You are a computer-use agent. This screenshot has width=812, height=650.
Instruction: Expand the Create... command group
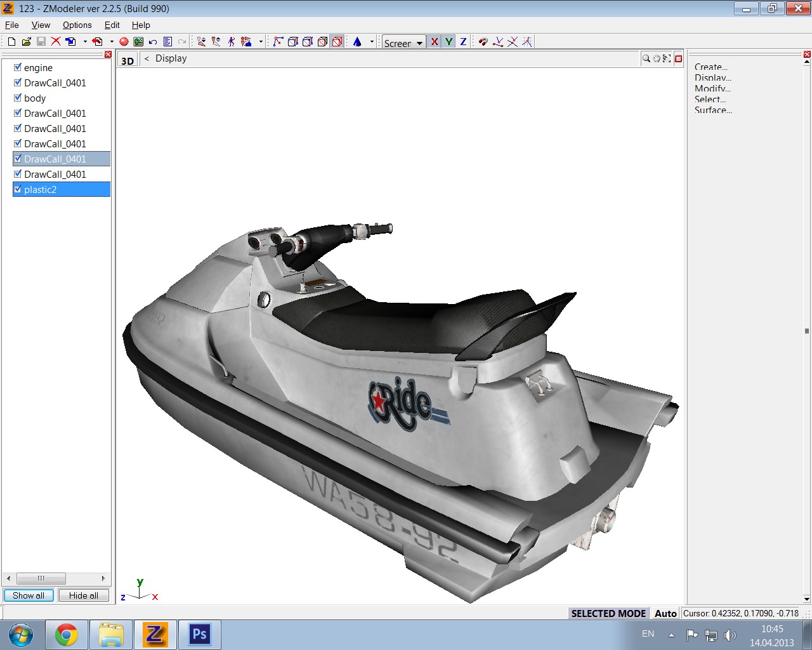[710, 67]
